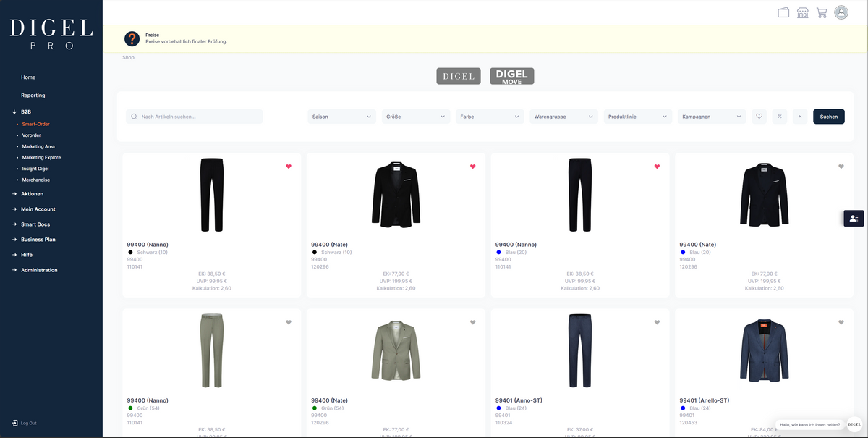The width and height of the screenshot is (868, 438).
Task: Click the round DIGEL chat bubble icon
Action: [x=854, y=425]
